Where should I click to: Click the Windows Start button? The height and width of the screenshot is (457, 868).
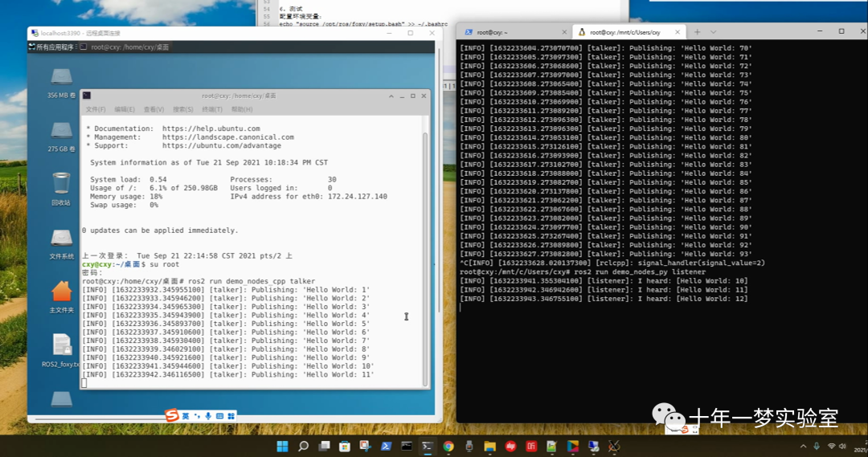click(282, 446)
